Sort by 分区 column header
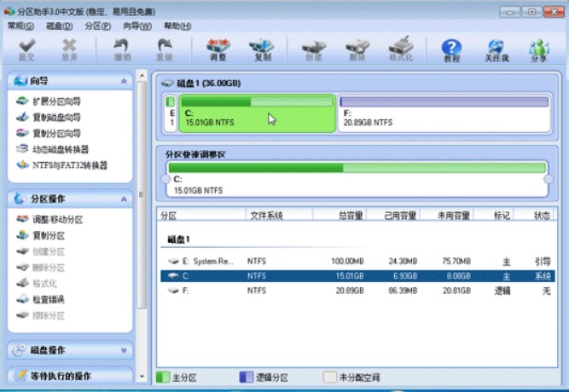569x392 pixels. (x=201, y=216)
